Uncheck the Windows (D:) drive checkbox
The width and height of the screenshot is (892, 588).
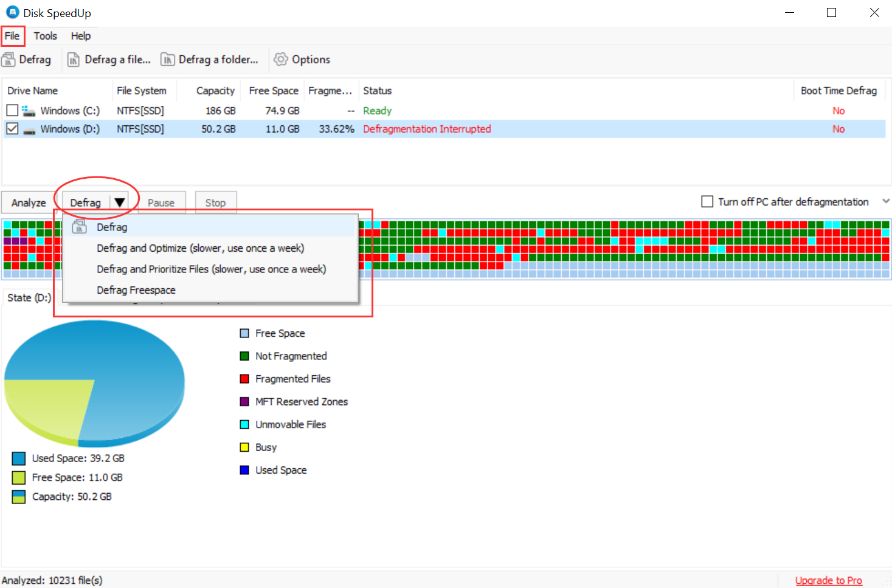[x=12, y=129]
